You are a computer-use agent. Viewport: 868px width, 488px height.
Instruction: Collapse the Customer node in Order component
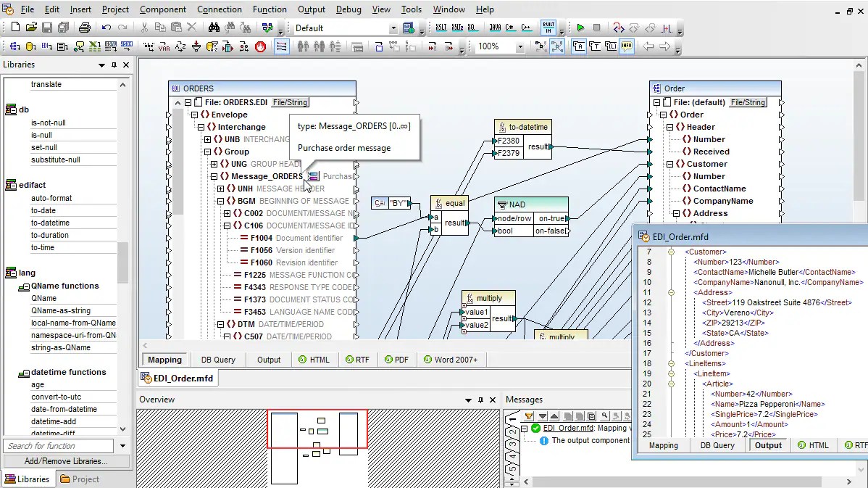pyautogui.click(x=669, y=164)
